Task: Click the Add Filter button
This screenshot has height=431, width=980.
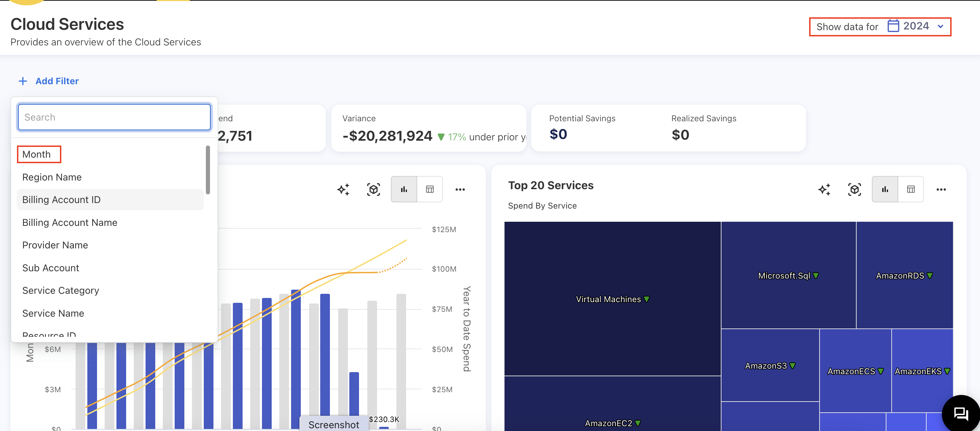Action: [x=57, y=81]
